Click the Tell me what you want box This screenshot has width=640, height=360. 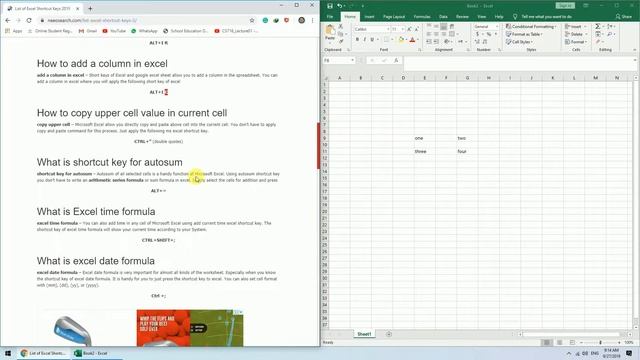546,17
